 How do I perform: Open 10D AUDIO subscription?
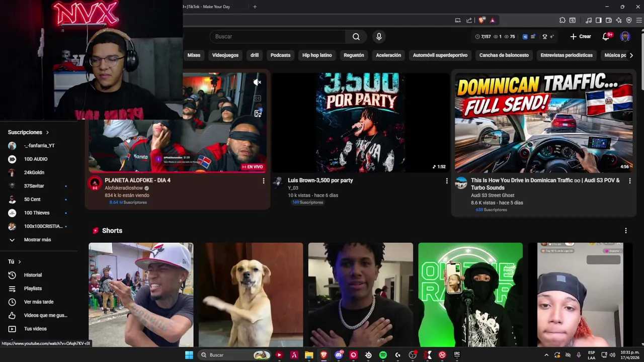tap(35, 159)
